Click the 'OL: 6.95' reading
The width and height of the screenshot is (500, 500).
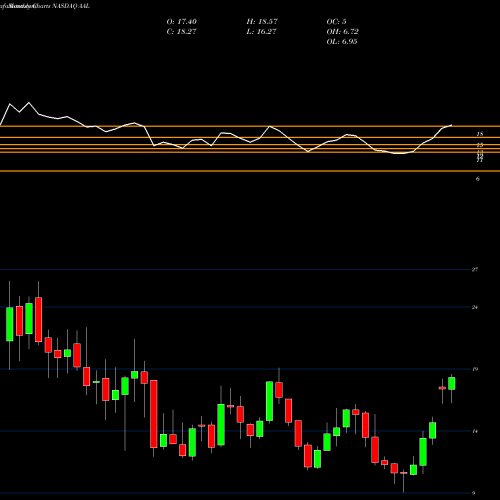pos(342,42)
